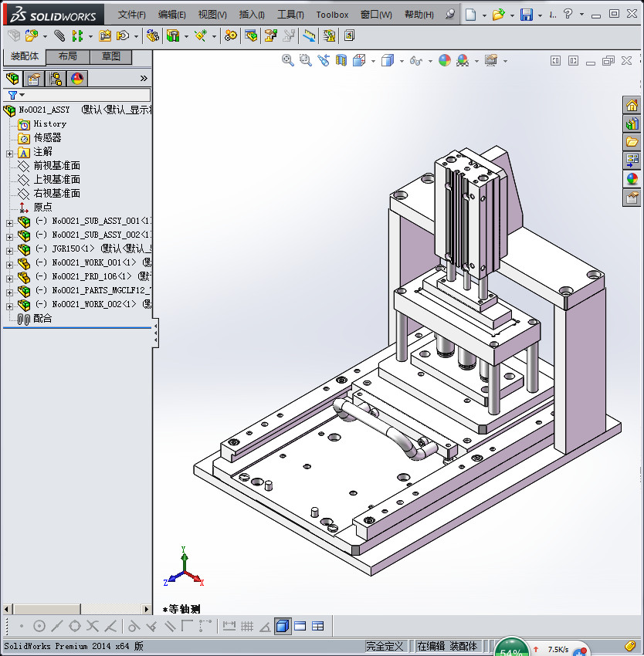Toggle the angle snap icon in bottom toolbar

265,627
